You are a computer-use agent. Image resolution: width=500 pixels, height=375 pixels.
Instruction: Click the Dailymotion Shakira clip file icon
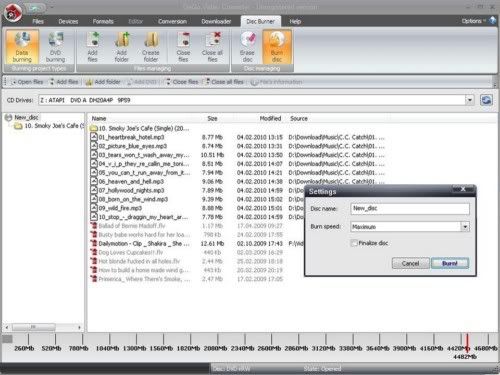[94, 243]
